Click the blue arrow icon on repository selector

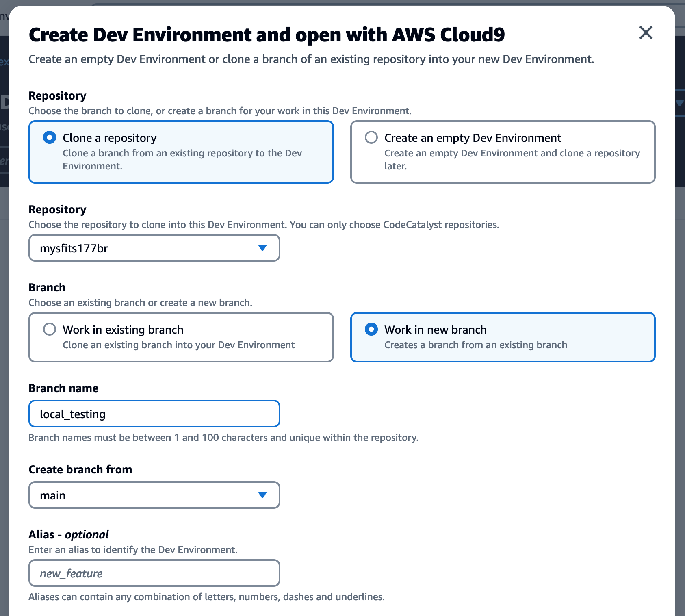coord(263,248)
